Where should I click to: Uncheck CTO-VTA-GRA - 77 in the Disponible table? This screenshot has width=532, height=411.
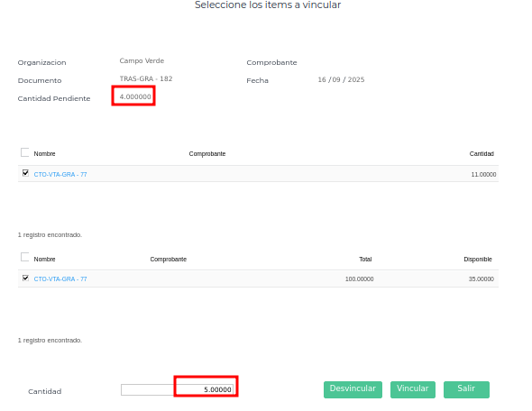(25, 279)
